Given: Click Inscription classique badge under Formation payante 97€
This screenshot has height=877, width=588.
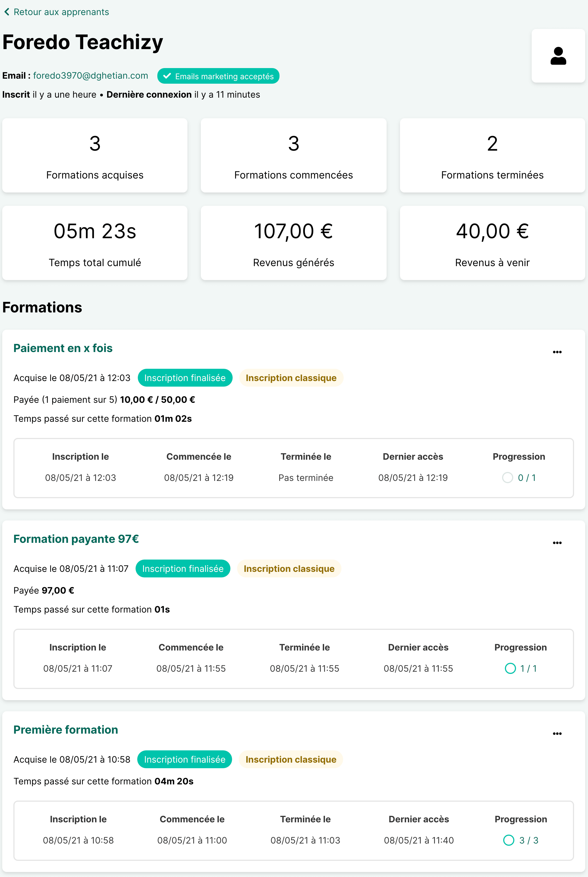Looking at the screenshot, I should point(289,569).
